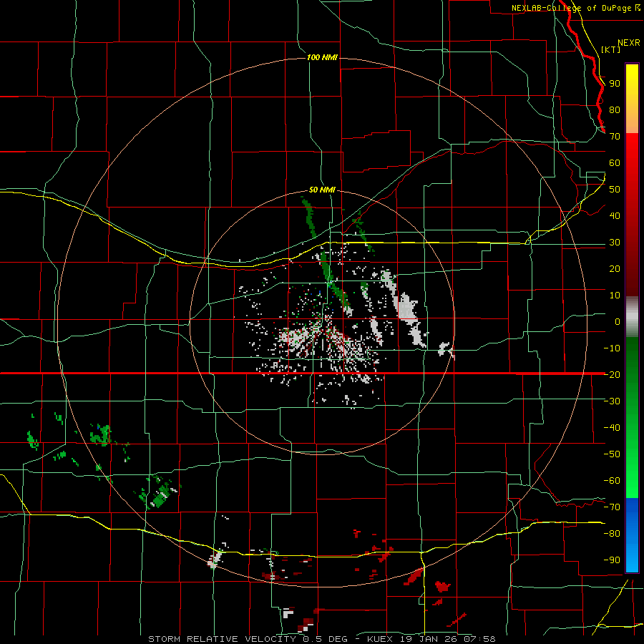The image size is (644, 644).
Task: Select the positive 10 scale label
Action: 615,296
